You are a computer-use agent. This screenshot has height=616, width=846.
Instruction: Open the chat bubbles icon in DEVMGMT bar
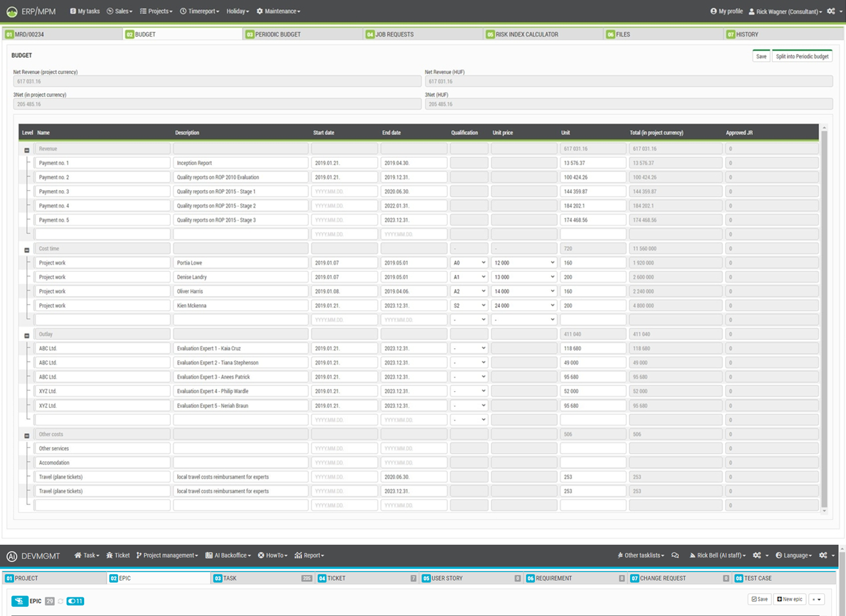point(675,556)
